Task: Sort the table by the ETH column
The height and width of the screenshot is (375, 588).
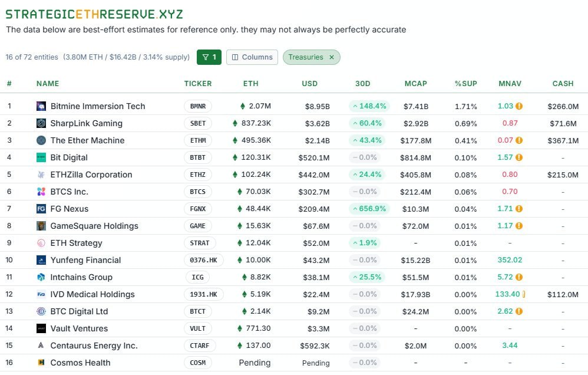Action: pos(251,84)
